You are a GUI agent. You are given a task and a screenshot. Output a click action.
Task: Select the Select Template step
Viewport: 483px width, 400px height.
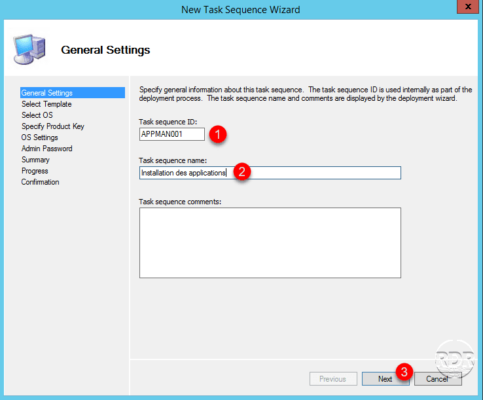click(x=46, y=104)
